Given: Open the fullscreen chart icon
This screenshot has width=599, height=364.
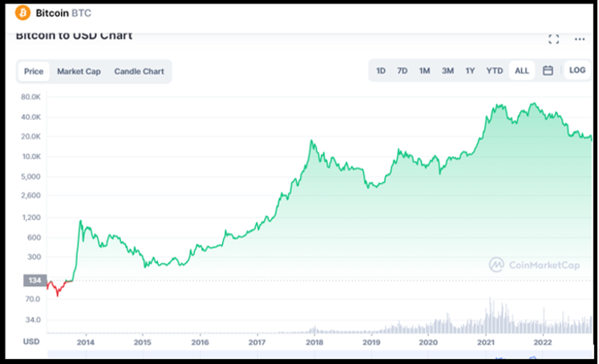Looking at the screenshot, I should click(x=553, y=39).
